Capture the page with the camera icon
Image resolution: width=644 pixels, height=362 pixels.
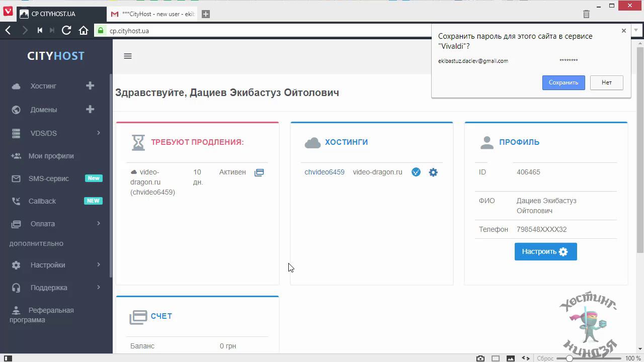(480, 358)
